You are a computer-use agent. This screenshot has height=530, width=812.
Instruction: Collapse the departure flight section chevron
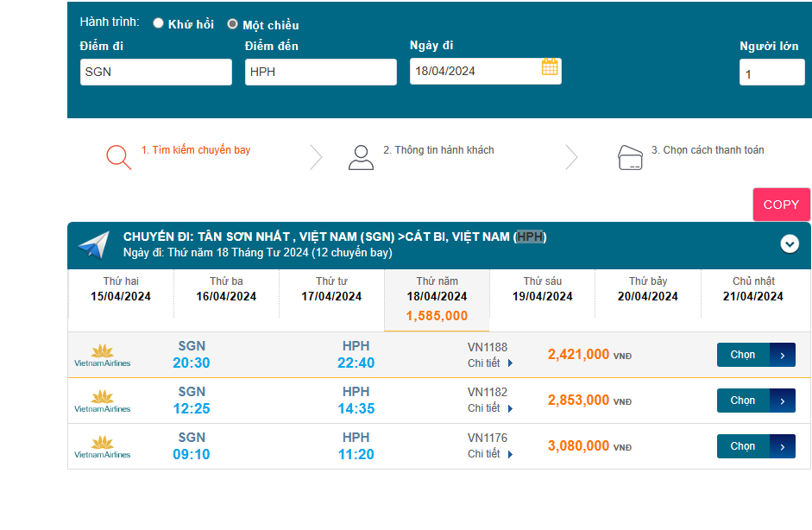790,244
